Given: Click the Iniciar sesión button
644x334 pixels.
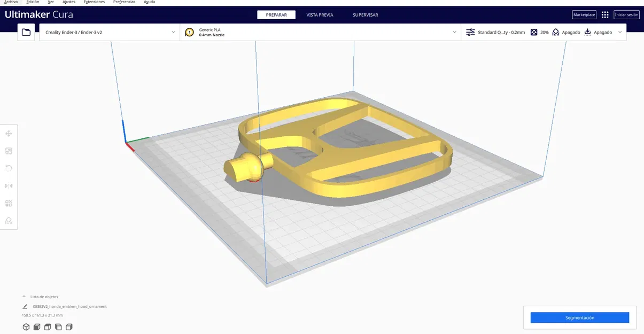Looking at the screenshot, I should 626,14.
